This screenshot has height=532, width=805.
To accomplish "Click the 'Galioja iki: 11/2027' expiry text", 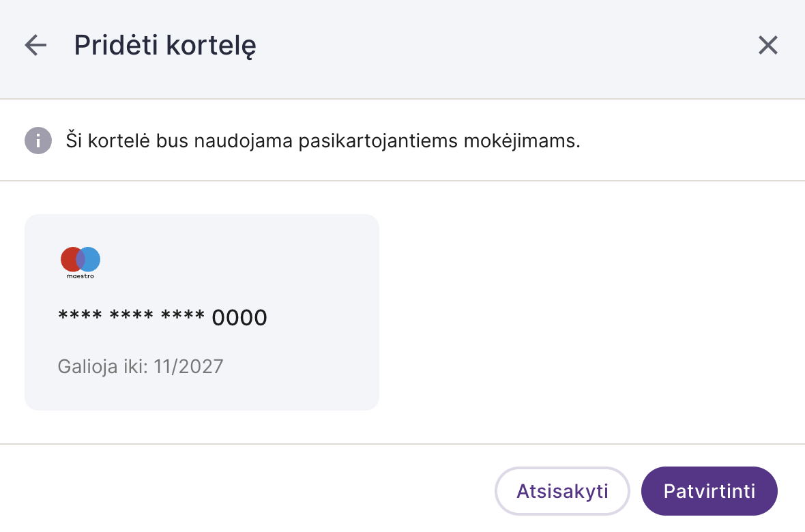I will pos(141,367).
